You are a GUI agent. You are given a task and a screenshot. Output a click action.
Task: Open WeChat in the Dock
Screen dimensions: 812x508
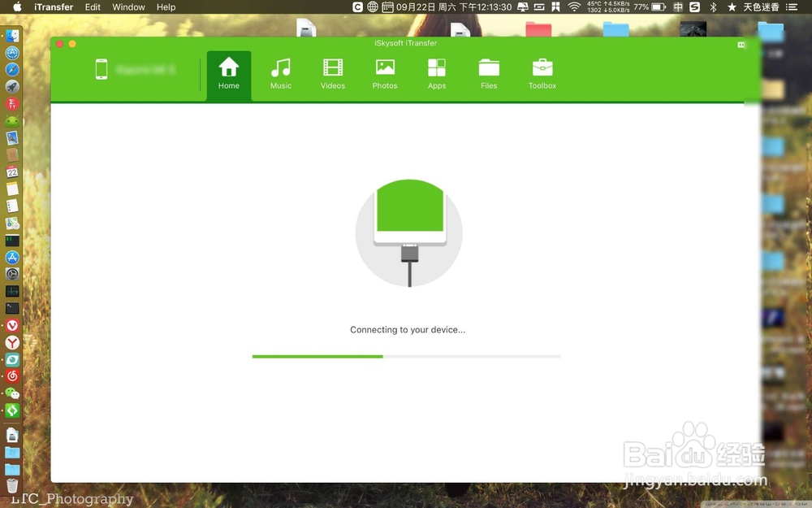point(12,393)
